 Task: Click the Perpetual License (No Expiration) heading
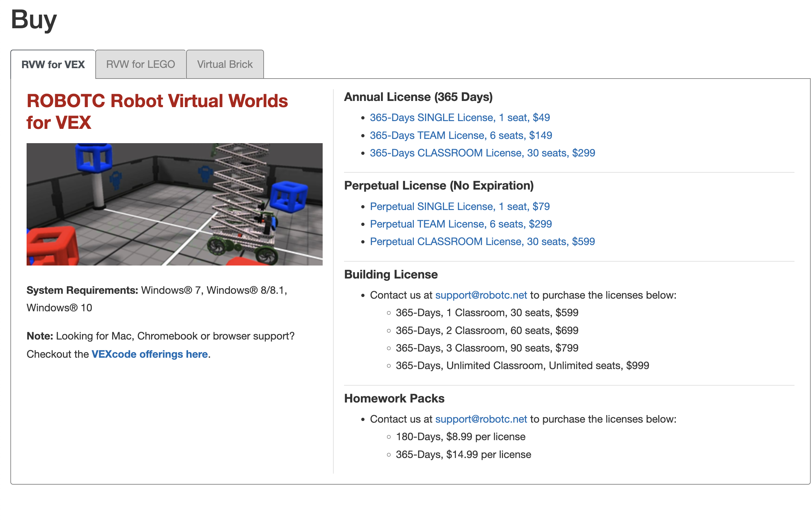(x=438, y=185)
